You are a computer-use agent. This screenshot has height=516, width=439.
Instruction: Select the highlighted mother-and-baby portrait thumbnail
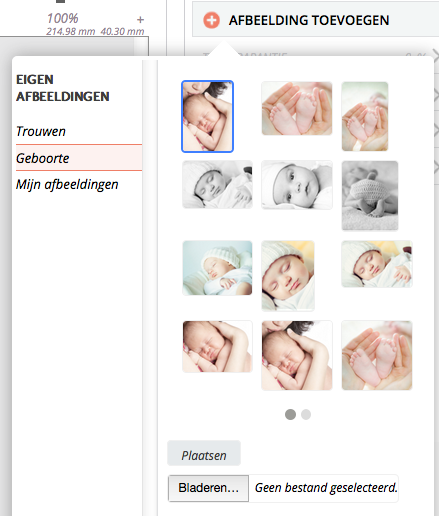coord(207,116)
